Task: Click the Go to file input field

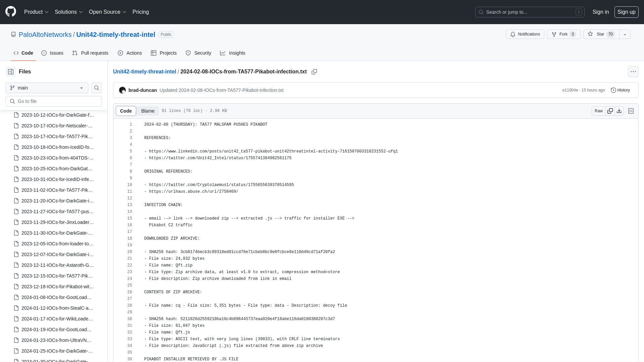Action: pos(54,101)
